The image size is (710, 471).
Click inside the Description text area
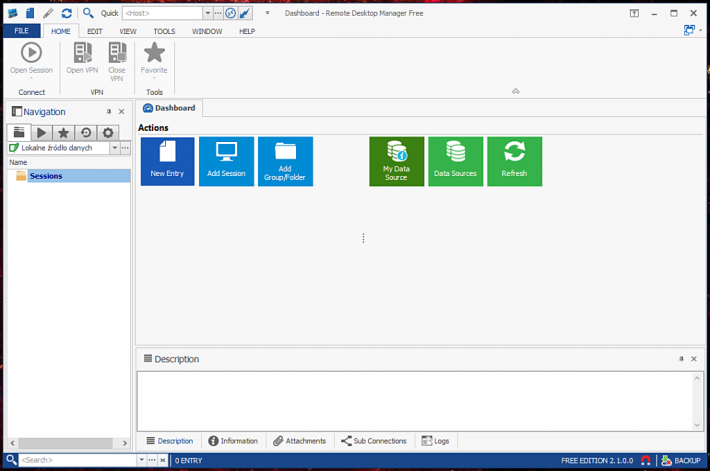click(415, 401)
